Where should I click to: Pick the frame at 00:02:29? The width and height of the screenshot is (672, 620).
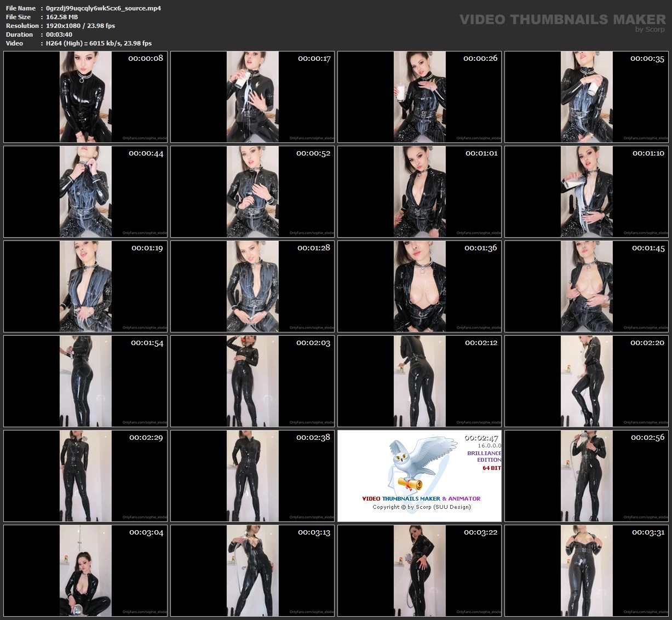point(85,476)
